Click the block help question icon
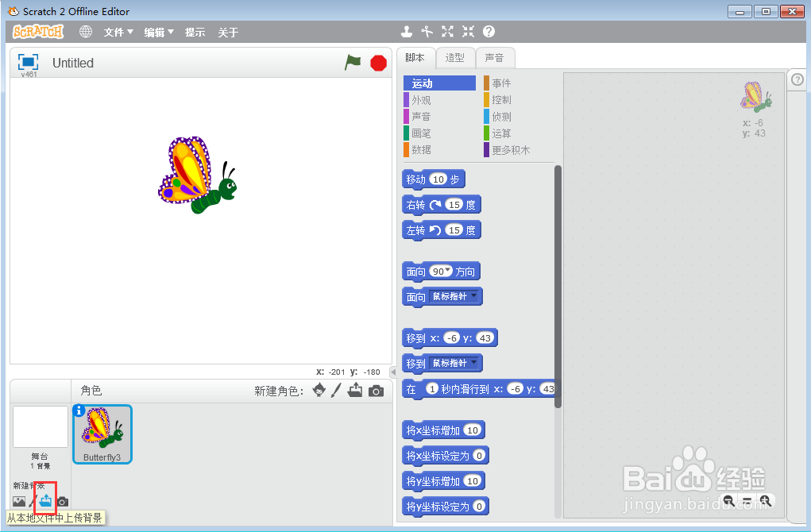Viewport: 811px width, 532px height. pos(489,32)
